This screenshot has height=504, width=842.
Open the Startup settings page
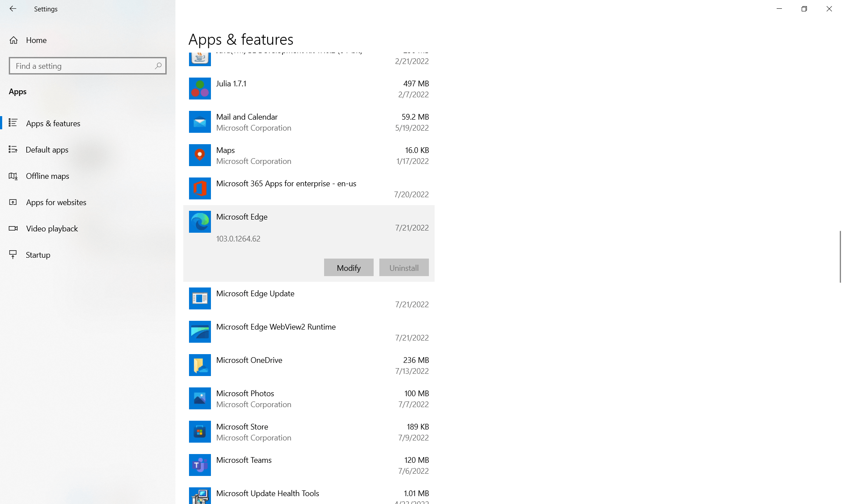coord(38,255)
